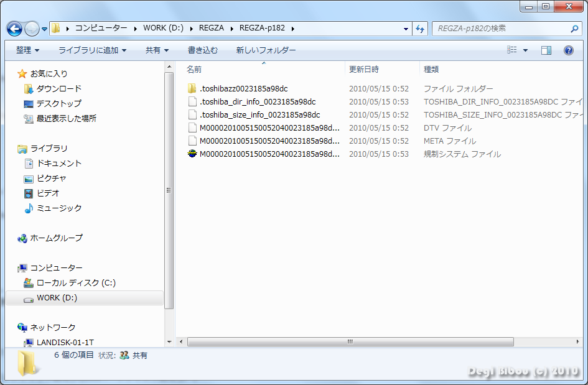
Task: Select ホームグループ in the navigation pane
Action: [x=56, y=238]
